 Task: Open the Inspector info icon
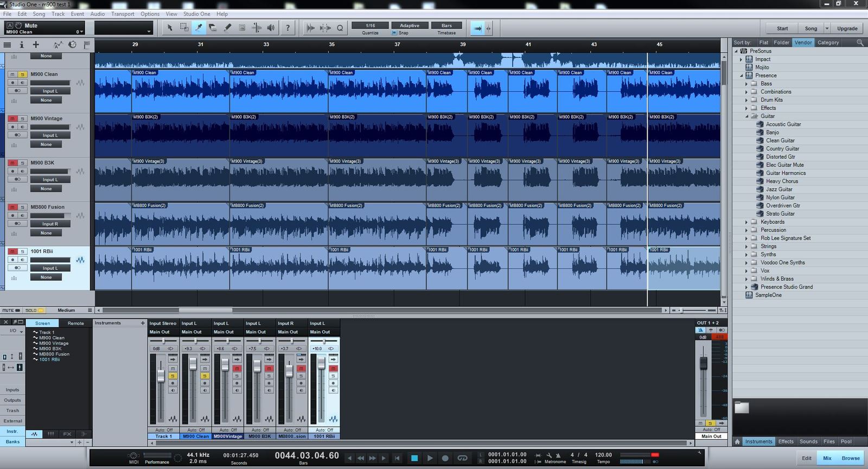pos(22,44)
